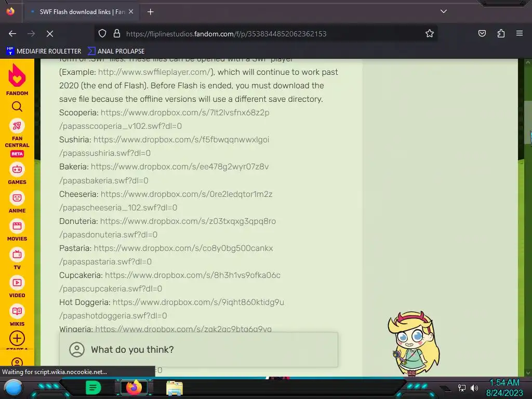Open the Hot Doggeria Dropbox link

tap(198, 302)
